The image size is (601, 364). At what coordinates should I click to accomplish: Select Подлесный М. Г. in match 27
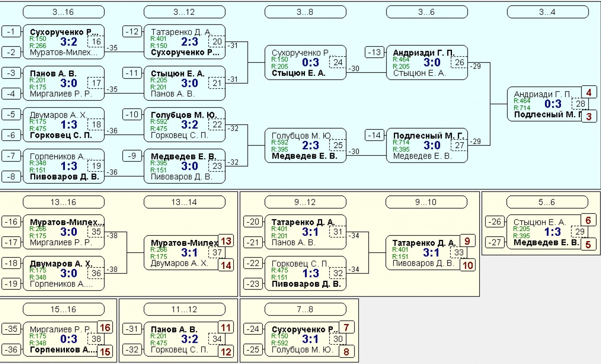point(428,136)
